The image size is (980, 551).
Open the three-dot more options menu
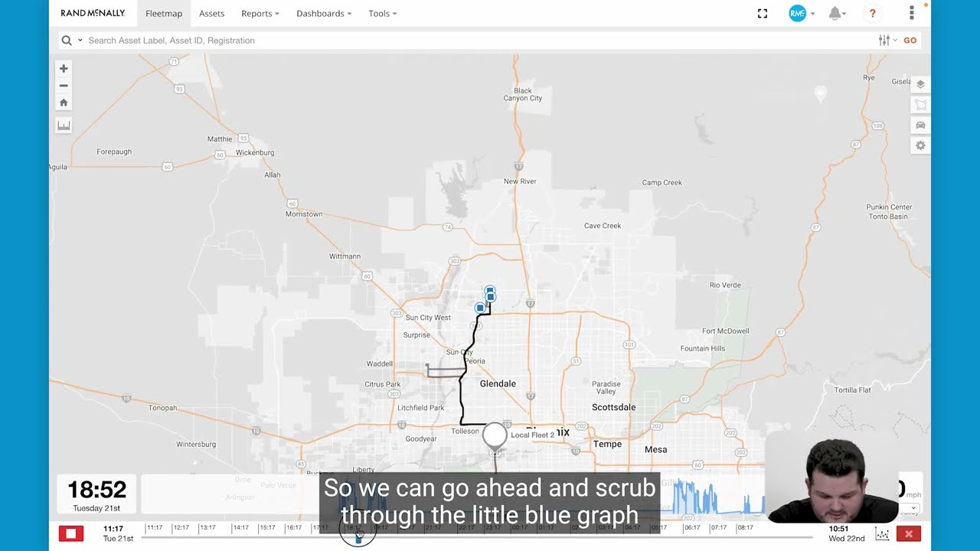tap(911, 13)
